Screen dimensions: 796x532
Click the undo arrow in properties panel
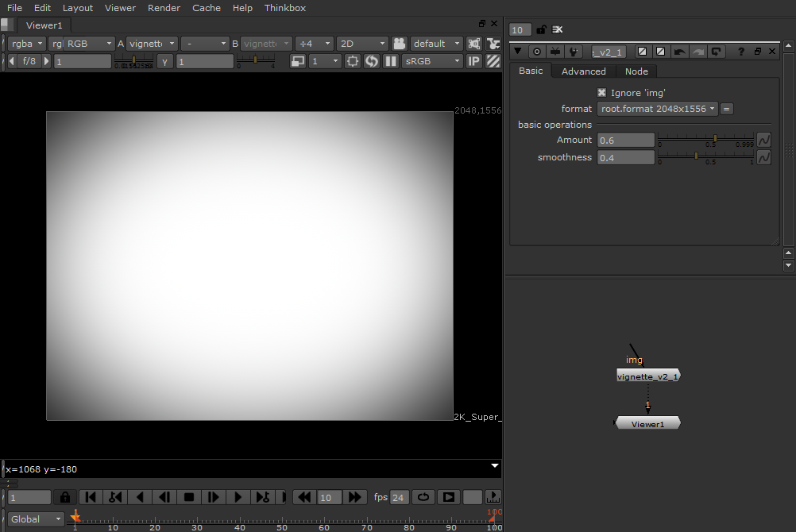click(x=679, y=52)
